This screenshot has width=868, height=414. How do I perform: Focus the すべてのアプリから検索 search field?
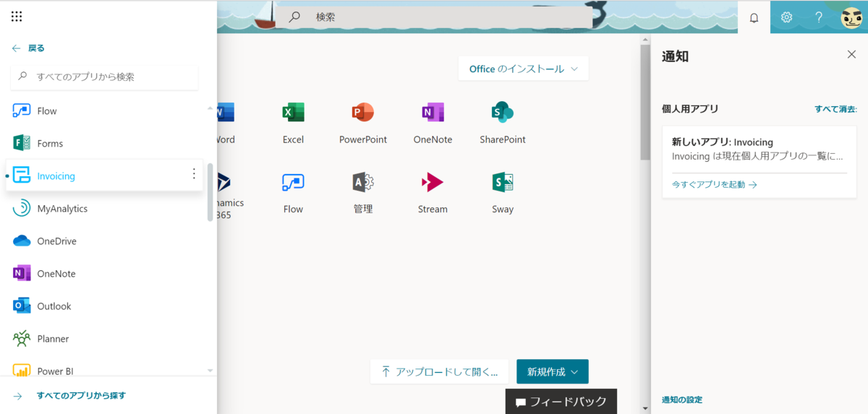pyautogui.click(x=104, y=76)
